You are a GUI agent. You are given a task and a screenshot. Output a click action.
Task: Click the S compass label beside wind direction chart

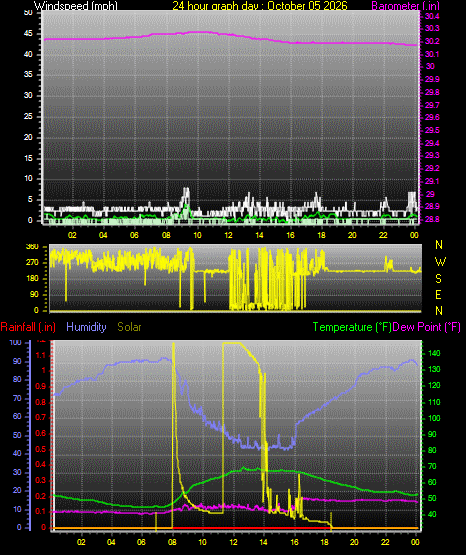[438, 279]
